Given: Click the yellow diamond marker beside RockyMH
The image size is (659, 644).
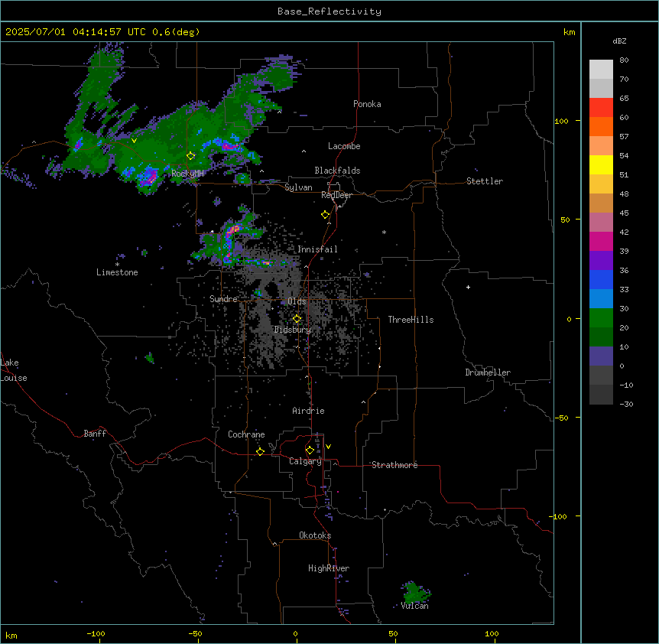Looking at the screenshot, I should (x=191, y=156).
